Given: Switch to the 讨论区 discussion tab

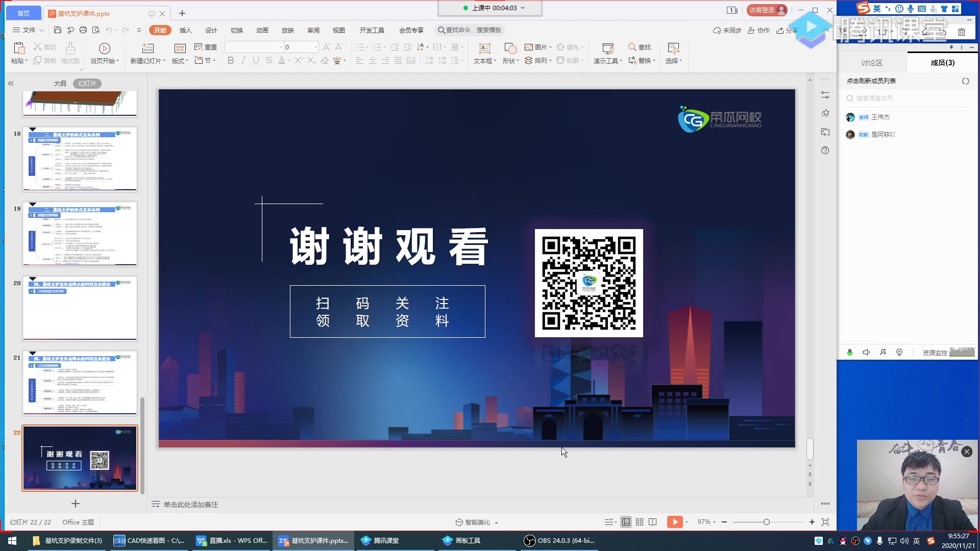Looking at the screenshot, I should 872,63.
